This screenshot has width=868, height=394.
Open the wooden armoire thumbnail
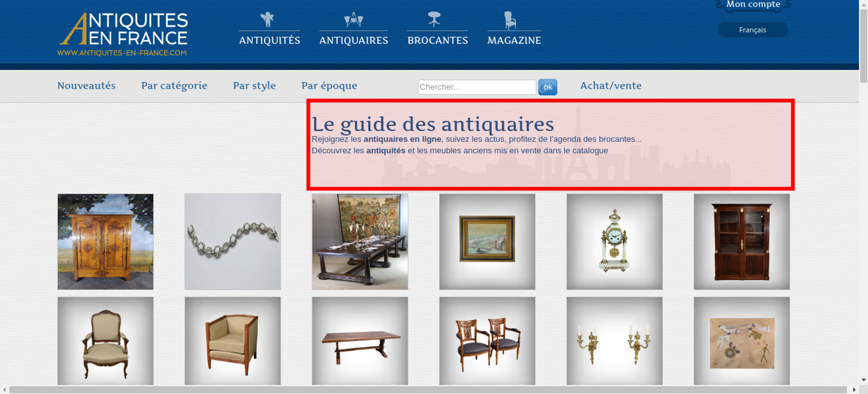[x=105, y=242]
